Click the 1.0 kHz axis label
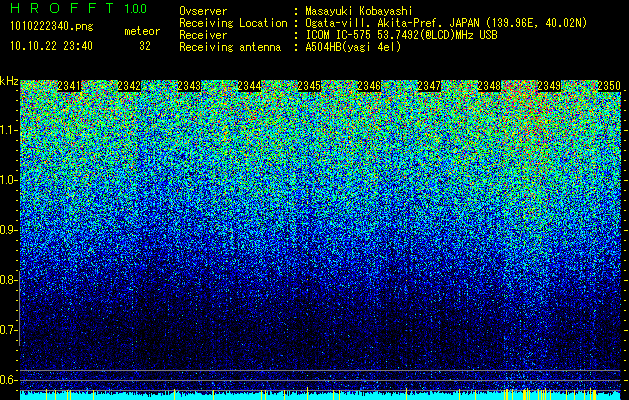Image resolution: width=629 pixels, height=400 pixels. (9, 180)
